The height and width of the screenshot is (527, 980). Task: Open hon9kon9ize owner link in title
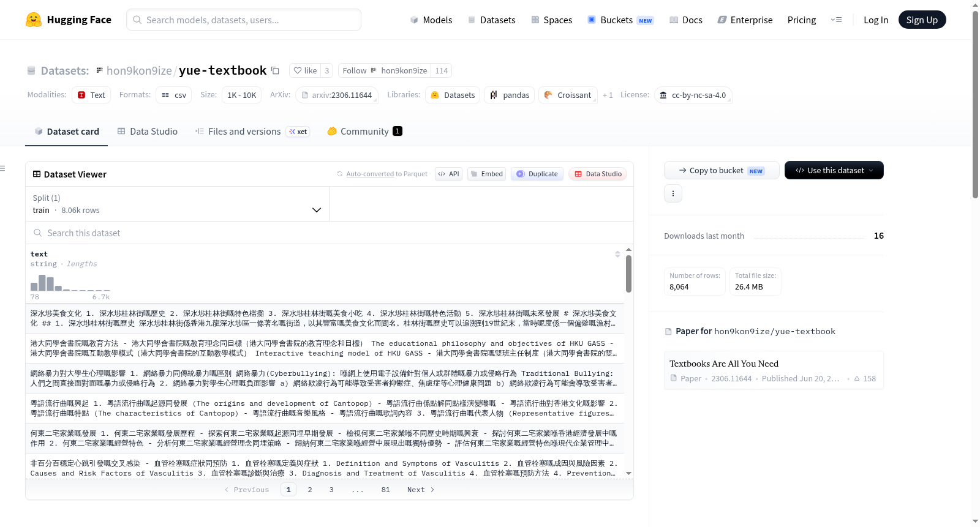click(139, 70)
